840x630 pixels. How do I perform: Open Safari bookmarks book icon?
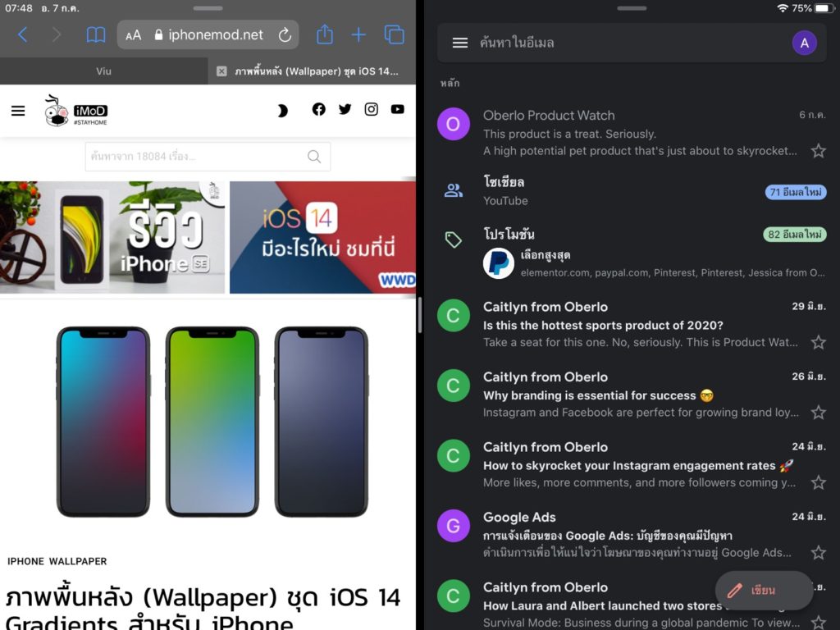click(96, 34)
